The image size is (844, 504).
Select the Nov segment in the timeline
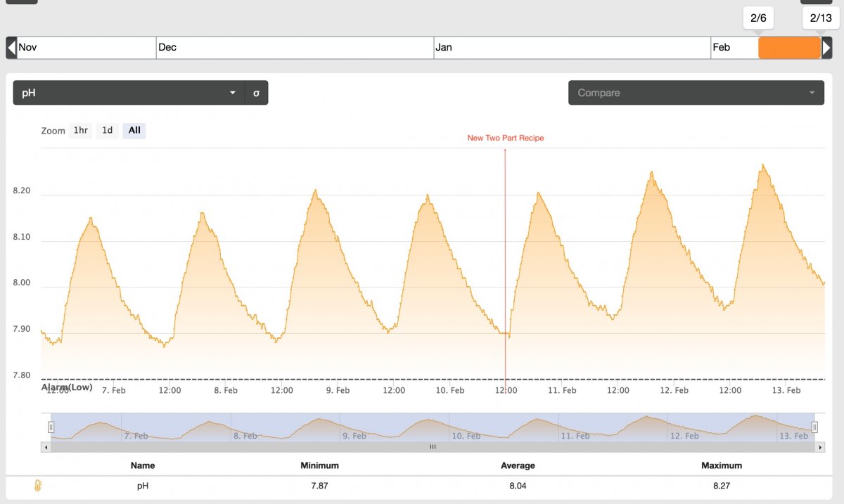86,48
